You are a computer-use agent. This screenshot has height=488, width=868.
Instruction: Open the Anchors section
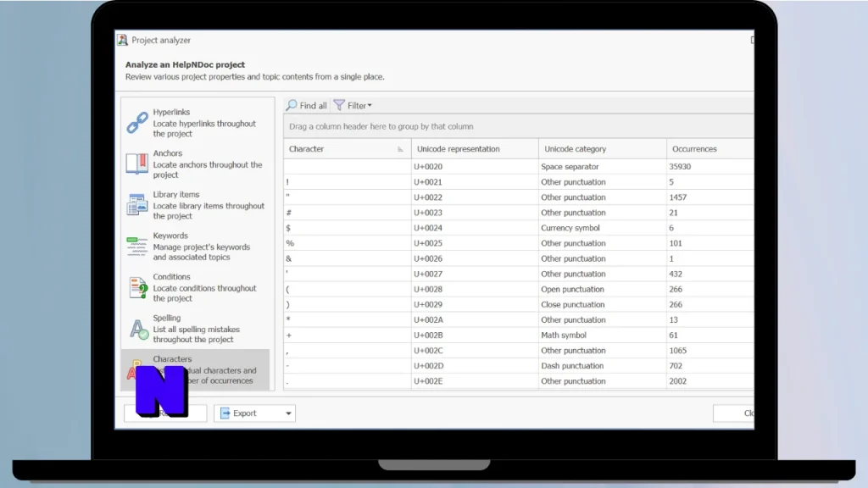[195, 164]
